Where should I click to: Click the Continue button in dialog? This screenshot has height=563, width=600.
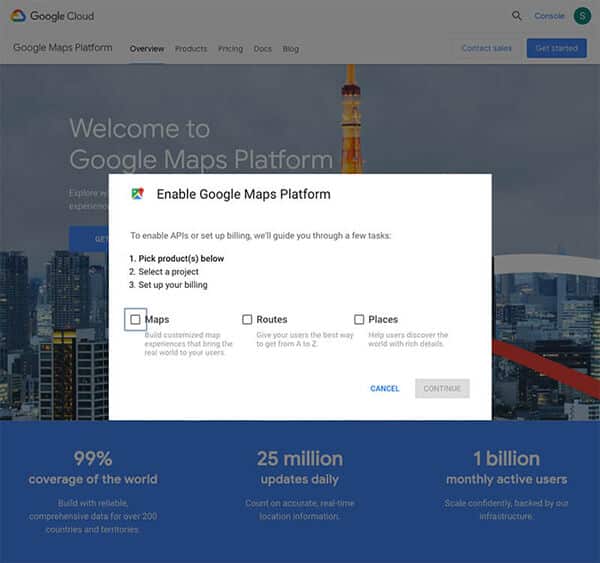point(442,389)
